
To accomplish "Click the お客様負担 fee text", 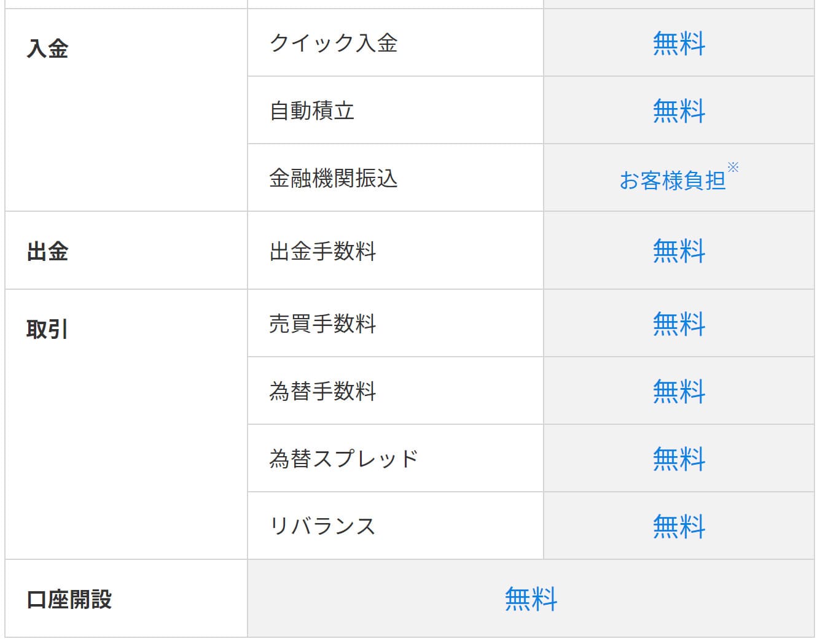I will [x=673, y=180].
